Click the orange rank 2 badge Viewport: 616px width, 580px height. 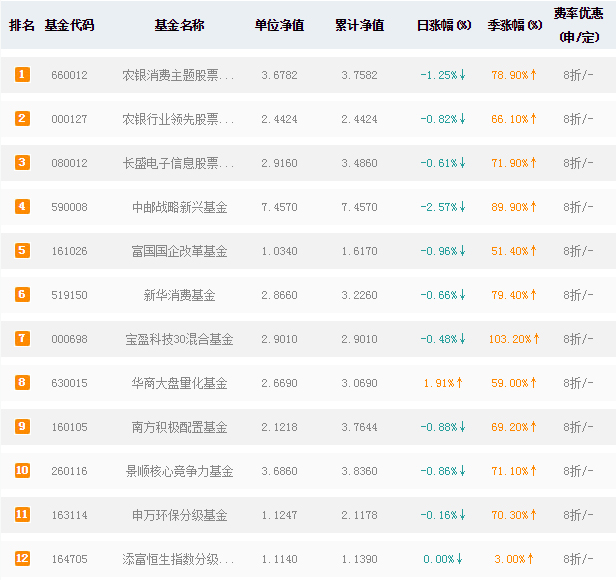(22, 118)
